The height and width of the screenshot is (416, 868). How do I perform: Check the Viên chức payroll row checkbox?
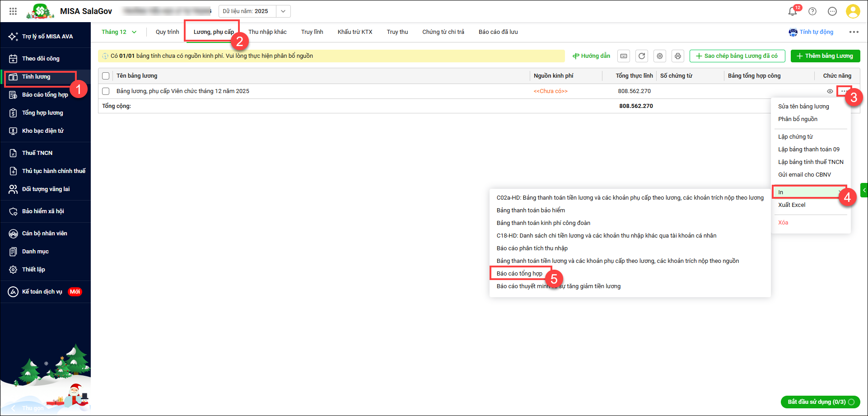[x=106, y=91]
